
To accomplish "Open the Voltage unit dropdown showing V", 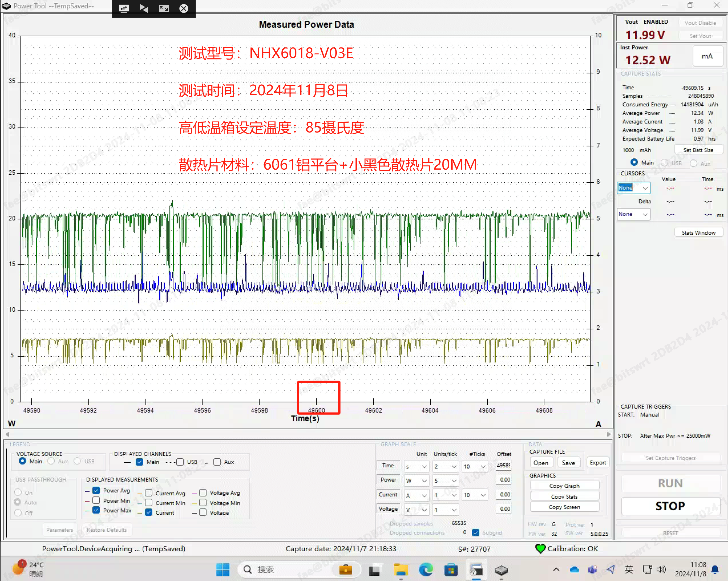I will [x=416, y=510].
